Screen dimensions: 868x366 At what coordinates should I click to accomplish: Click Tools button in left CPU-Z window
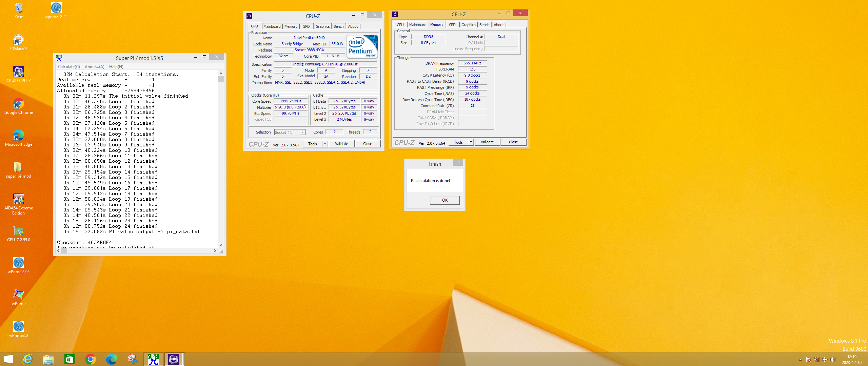pyautogui.click(x=313, y=144)
